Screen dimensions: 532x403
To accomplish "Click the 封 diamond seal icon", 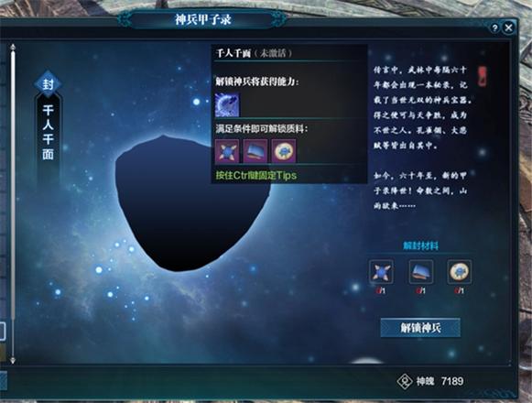I will (48, 84).
